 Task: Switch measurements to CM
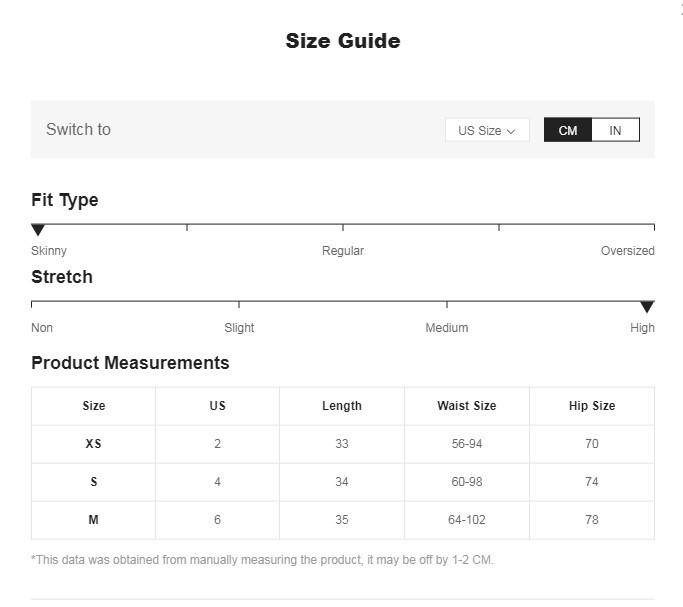tap(568, 130)
